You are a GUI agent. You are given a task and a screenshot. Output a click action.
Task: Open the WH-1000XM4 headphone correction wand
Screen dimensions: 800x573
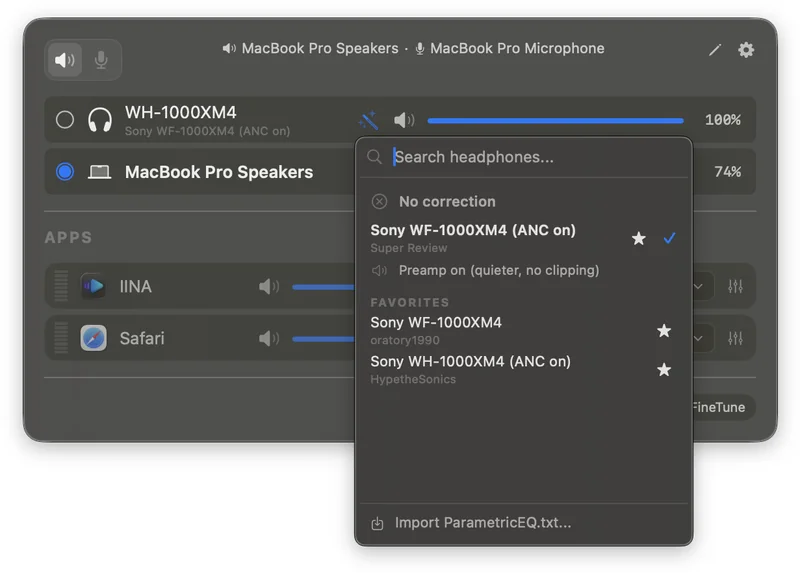tap(368, 120)
